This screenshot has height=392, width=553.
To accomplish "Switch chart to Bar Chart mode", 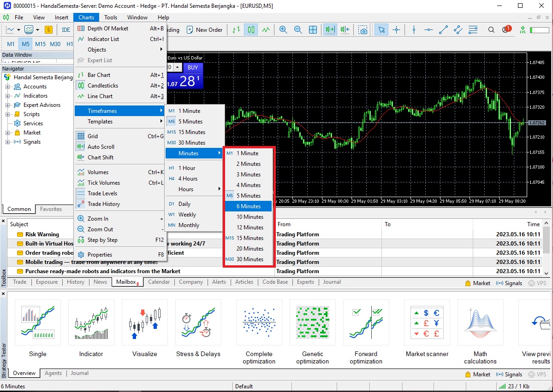I will pos(100,75).
